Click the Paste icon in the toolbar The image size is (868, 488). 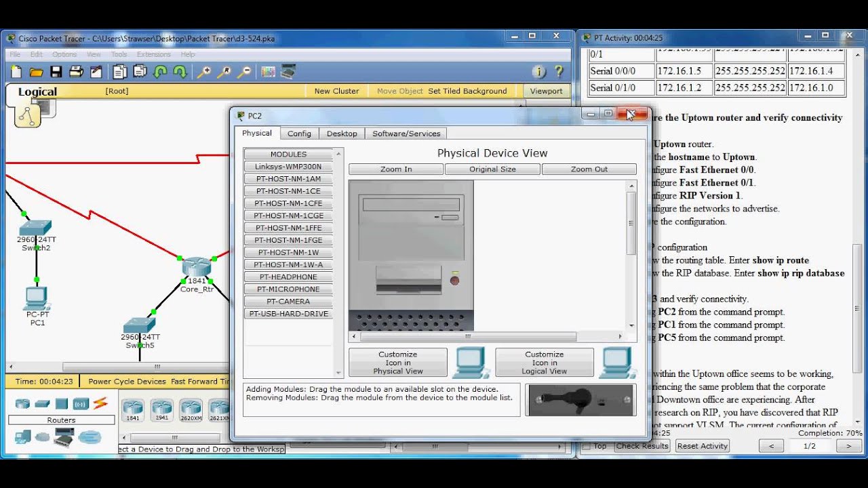coord(140,72)
